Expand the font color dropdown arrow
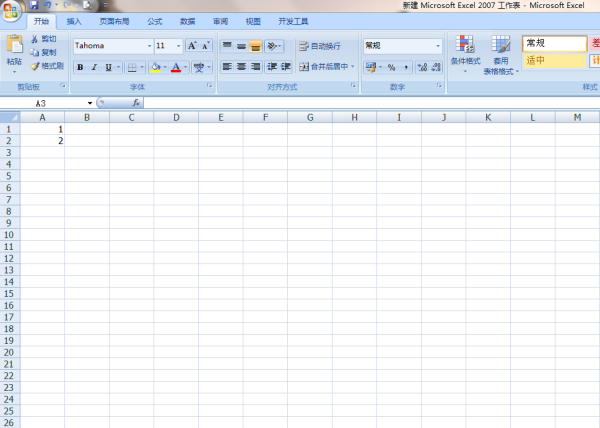 pyautogui.click(x=186, y=67)
